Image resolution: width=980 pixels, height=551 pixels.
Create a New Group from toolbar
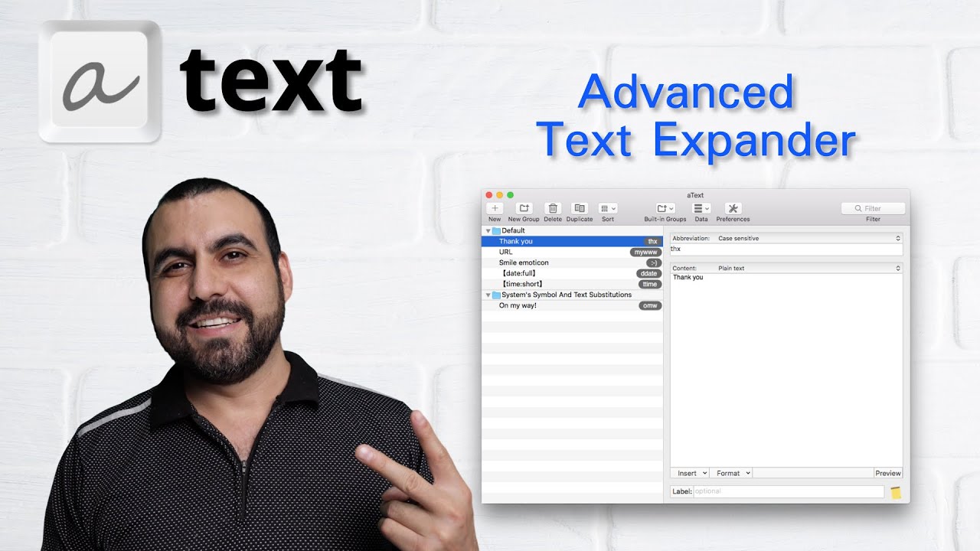(x=524, y=208)
